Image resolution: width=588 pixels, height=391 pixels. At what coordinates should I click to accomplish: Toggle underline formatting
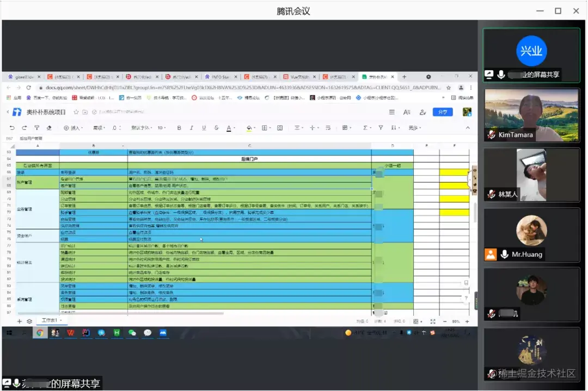pyautogui.click(x=204, y=128)
